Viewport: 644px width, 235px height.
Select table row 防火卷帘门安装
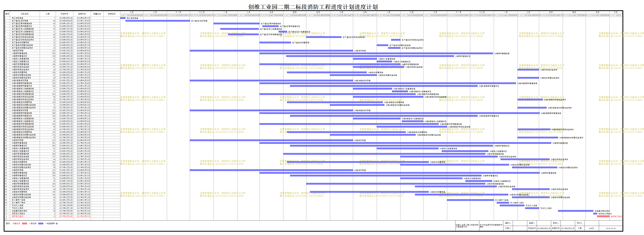(x=62, y=200)
